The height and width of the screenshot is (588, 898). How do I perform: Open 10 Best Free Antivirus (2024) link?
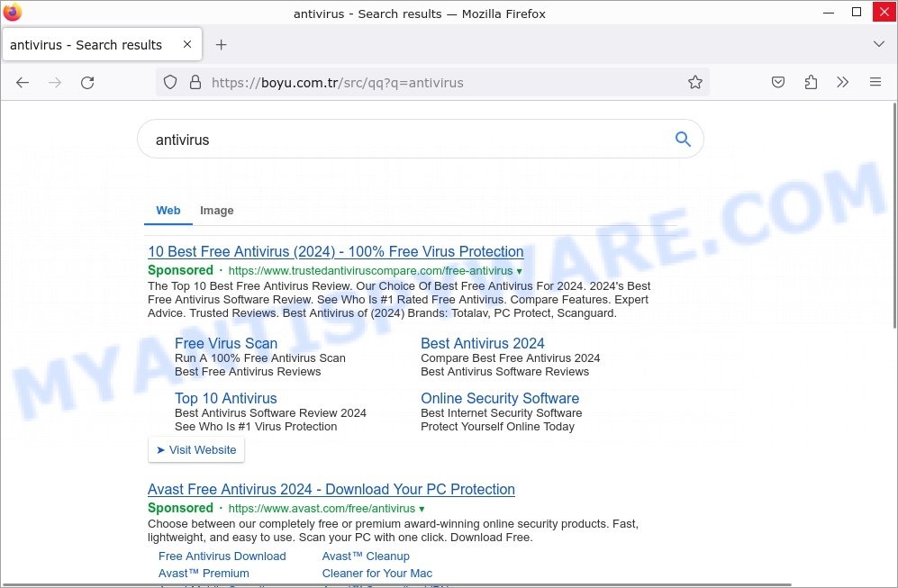tap(336, 251)
